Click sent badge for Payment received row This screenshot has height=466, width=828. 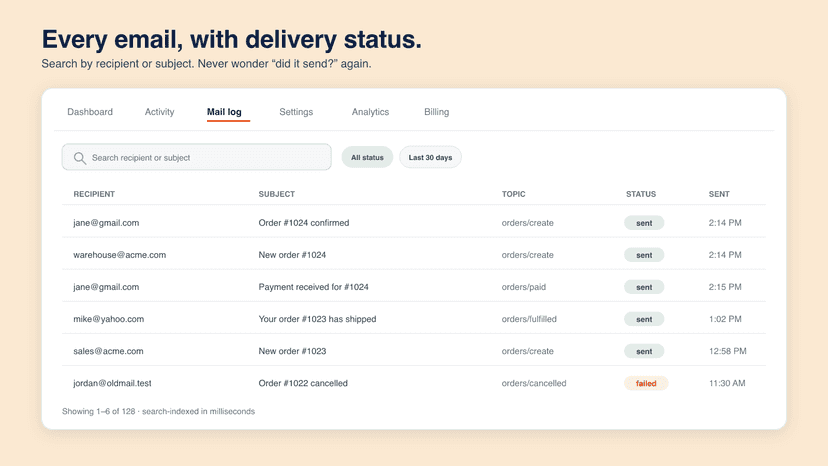644,287
